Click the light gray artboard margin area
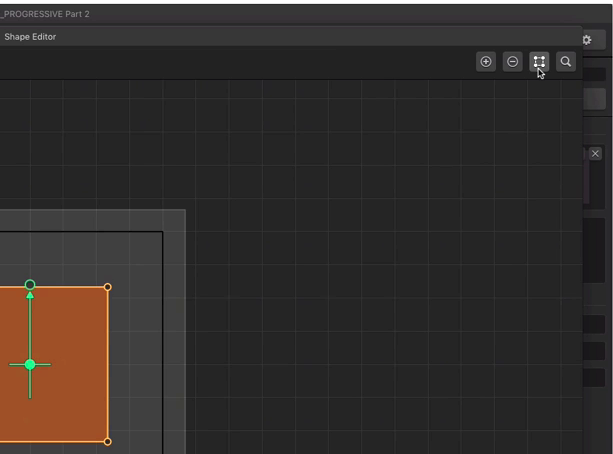 [174, 330]
